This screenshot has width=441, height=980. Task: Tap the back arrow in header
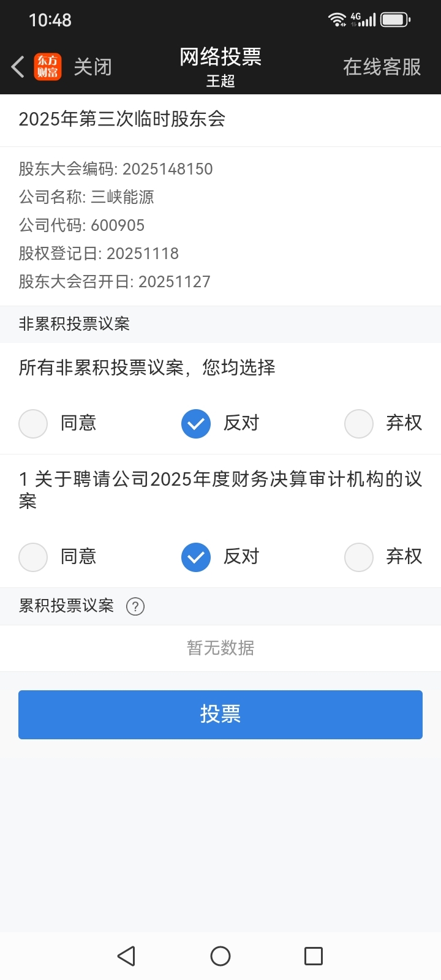point(18,67)
